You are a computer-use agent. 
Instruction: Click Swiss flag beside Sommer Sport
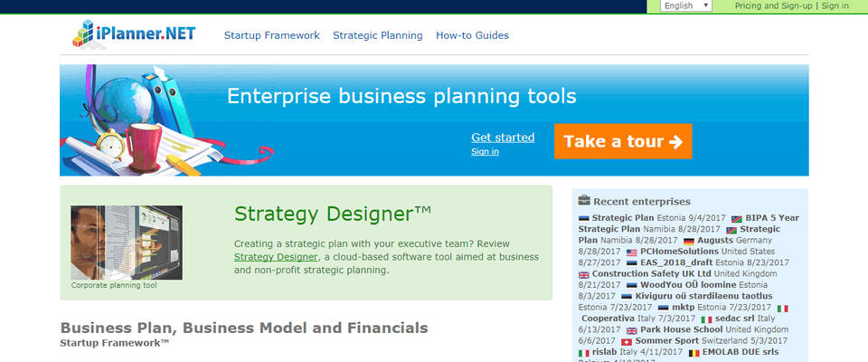627,341
